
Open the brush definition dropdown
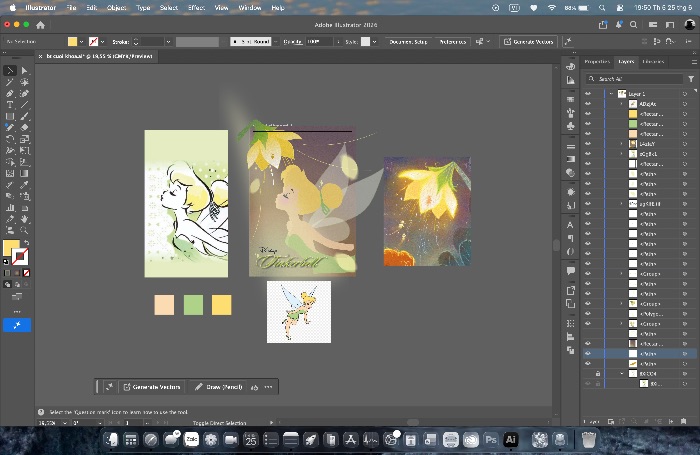pyautogui.click(x=275, y=42)
